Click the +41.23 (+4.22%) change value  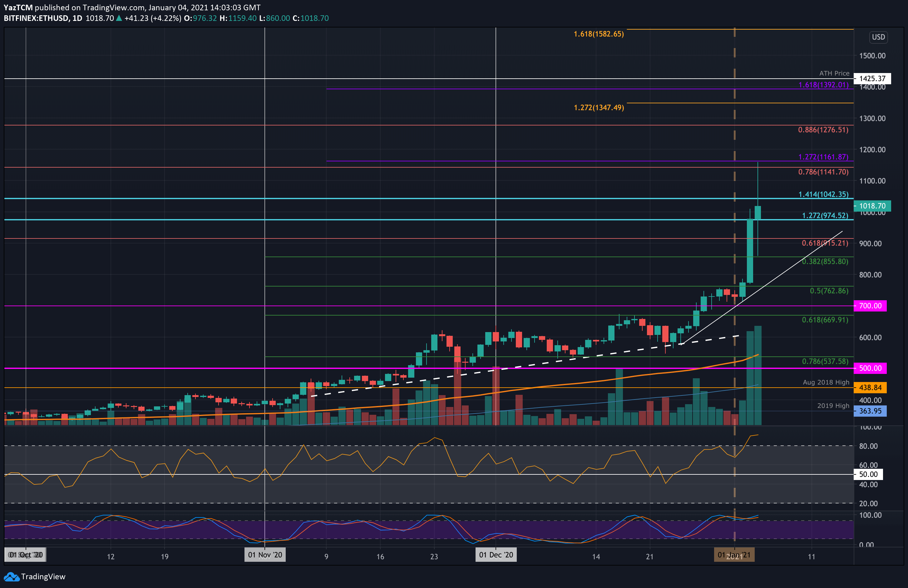(x=153, y=18)
